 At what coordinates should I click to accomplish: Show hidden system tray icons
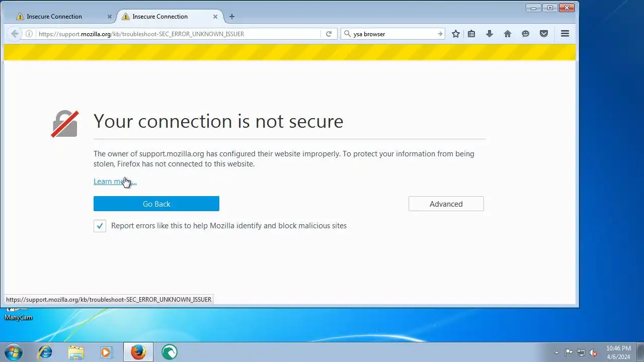pos(556,352)
